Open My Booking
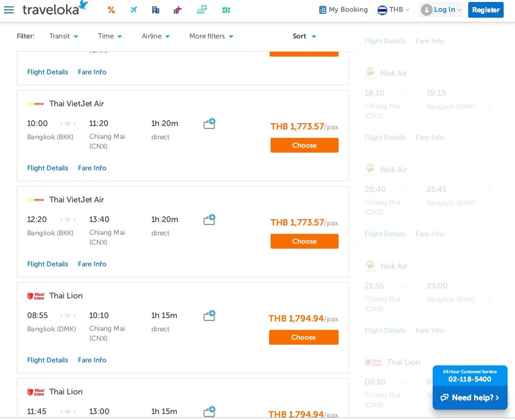The height and width of the screenshot is (420, 515). click(x=343, y=9)
